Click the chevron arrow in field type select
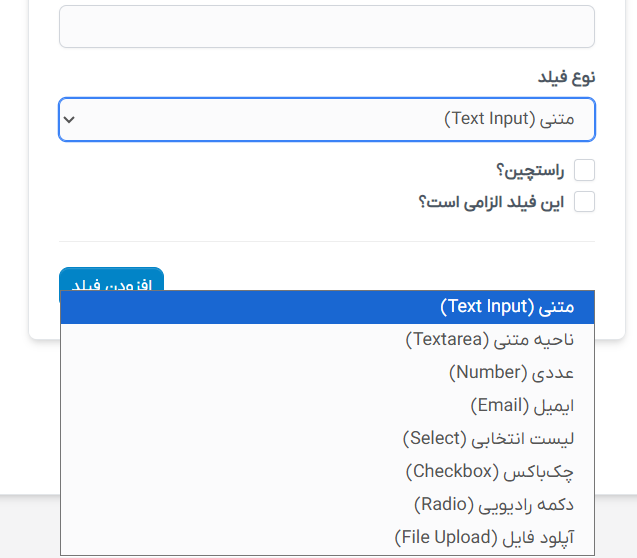The height and width of the screenshot is (558, 637). pyautogui.click(x=69, y=119)
